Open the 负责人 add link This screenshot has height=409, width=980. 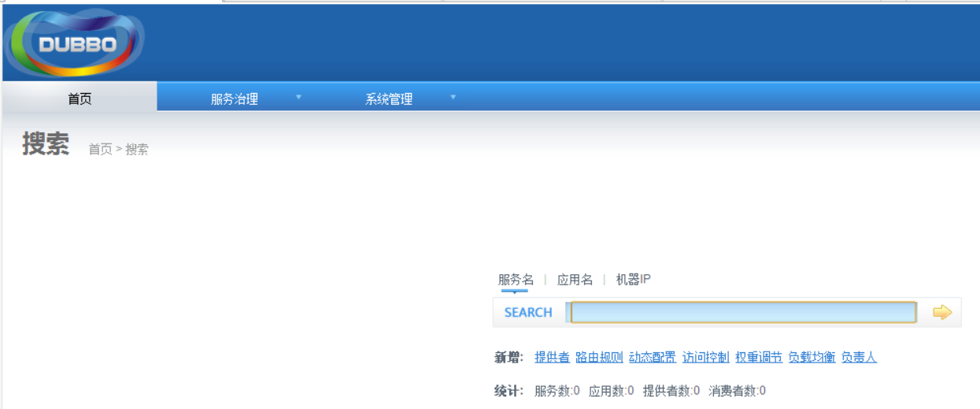[859, 358]
